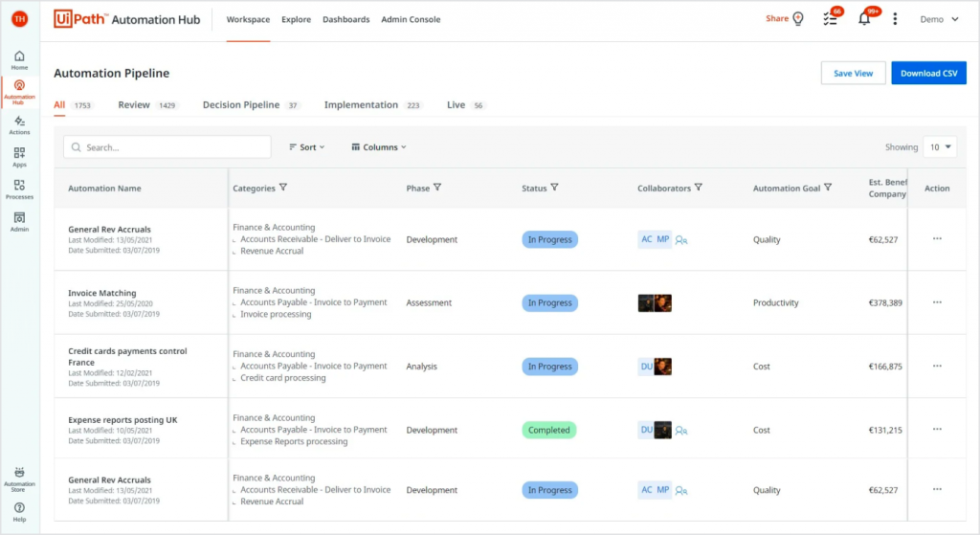Open Help in the sidebar
Viewport: 980px width, 535px height.
pos(19,512)
